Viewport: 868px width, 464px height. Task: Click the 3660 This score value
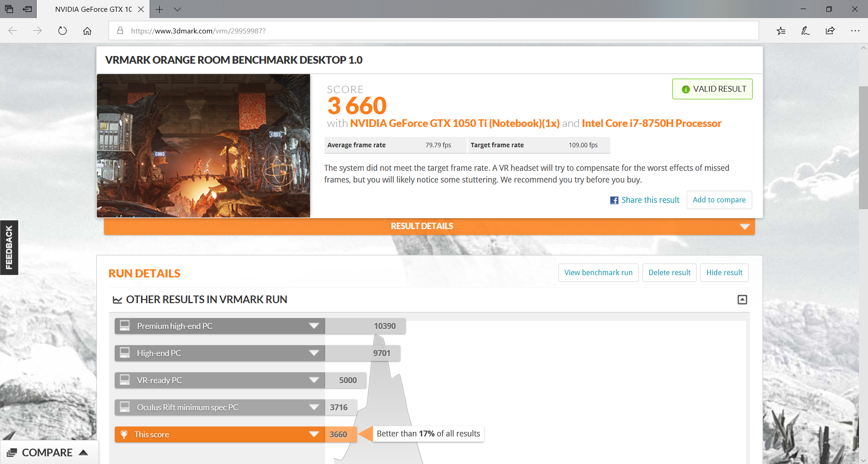(338, 435)
